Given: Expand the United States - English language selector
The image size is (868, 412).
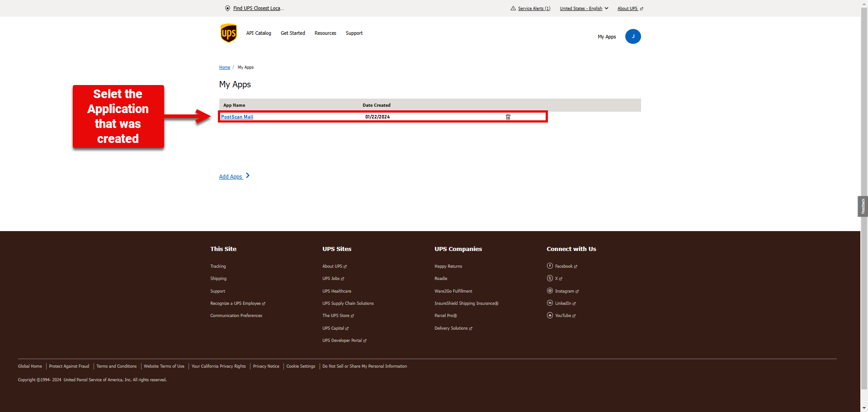Looking at the screenshot, I should [x=584, y=8].
